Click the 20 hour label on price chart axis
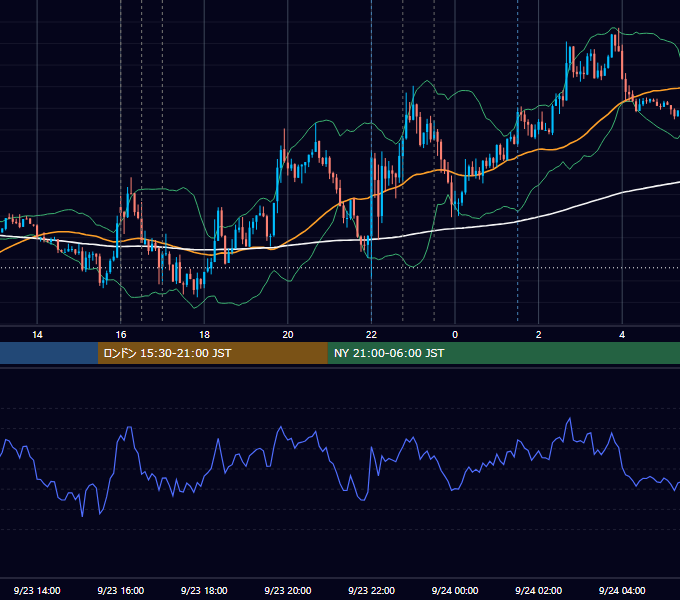 [x=288, y=335]
